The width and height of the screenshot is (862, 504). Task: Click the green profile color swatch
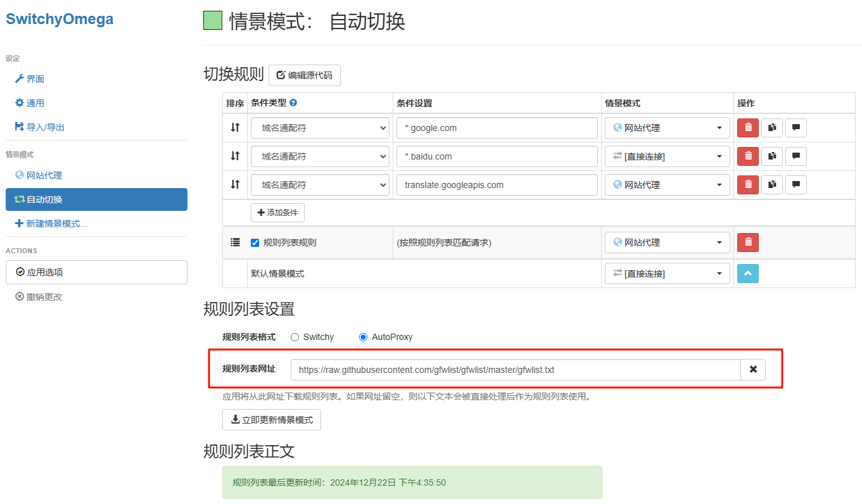coord(213,21)
